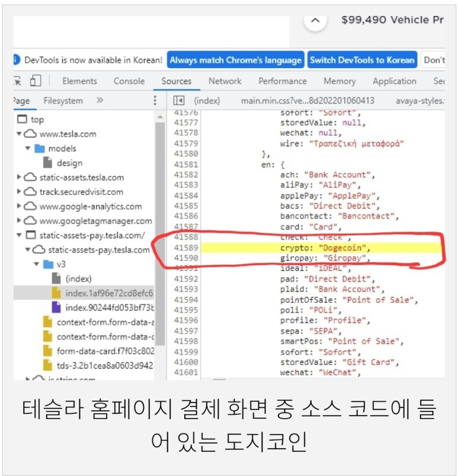Screen dimensions: 458x476
Task: Select the inspect element picker icon
Action: [17, 81]
